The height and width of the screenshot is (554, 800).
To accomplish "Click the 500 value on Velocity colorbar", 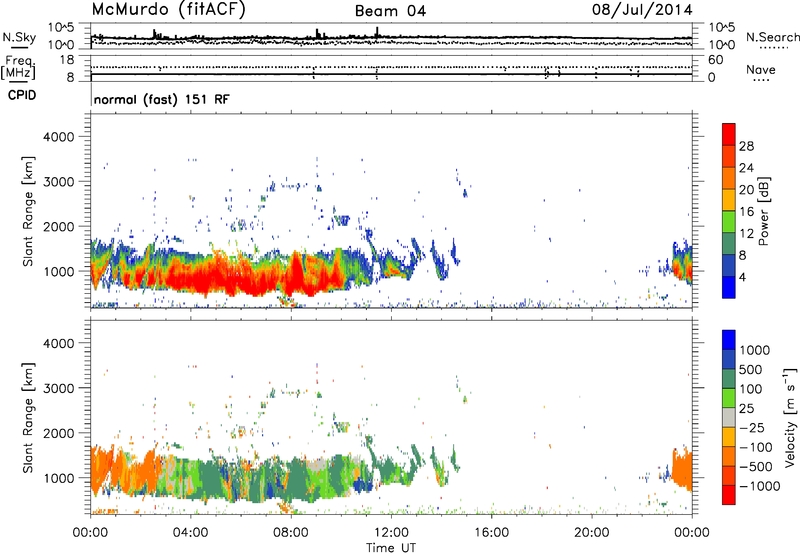I will (751, 370).
